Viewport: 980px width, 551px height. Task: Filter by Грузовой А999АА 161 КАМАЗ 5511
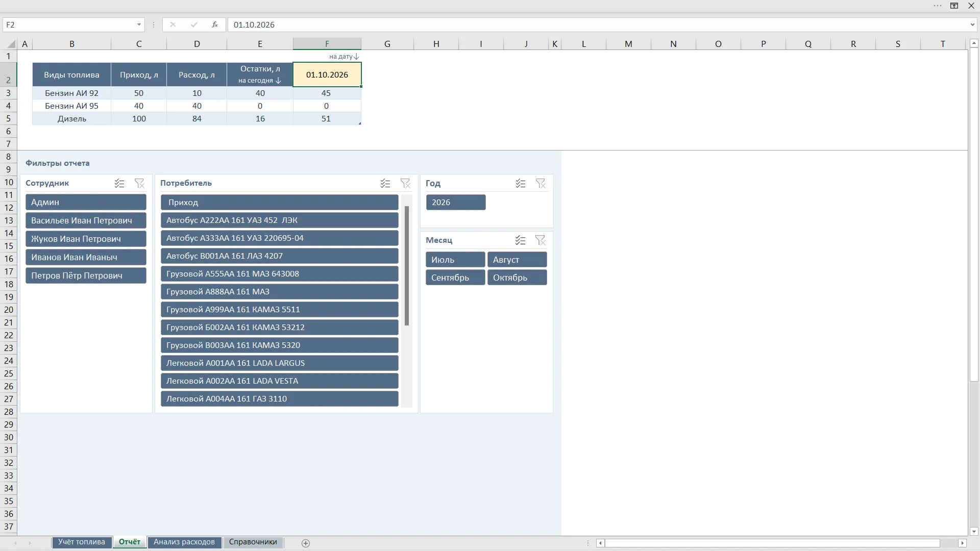(x=280, y=310)
